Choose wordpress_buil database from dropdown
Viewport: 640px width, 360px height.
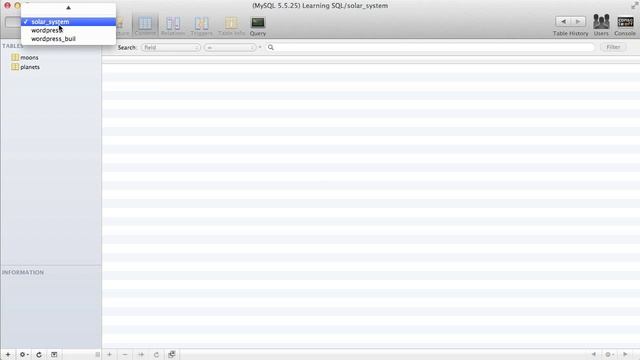tap(68, 39)
